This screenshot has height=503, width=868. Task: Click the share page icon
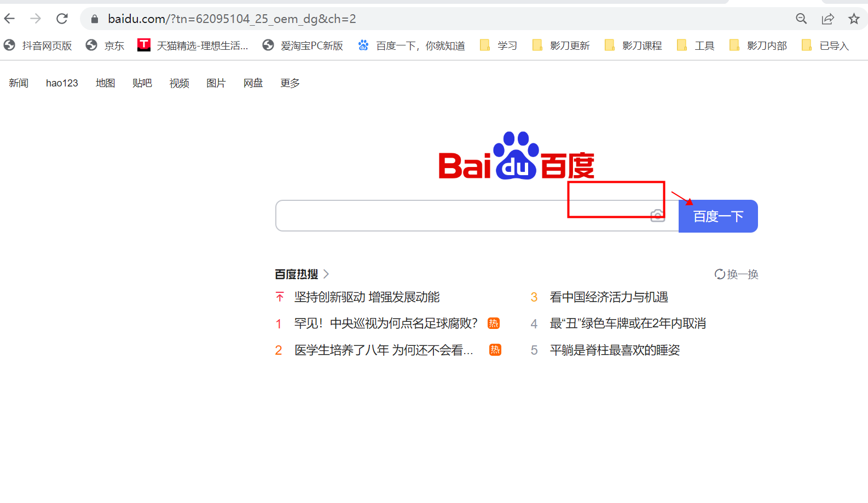pyautogui.click(x=828, y=19)
